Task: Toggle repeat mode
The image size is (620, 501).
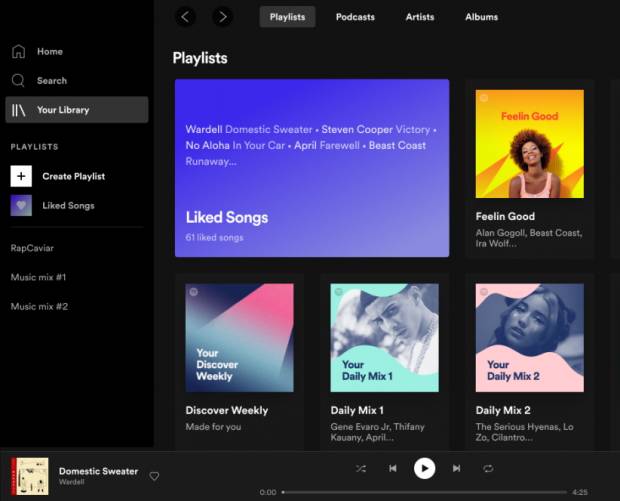Action: (x=488, y=469)
